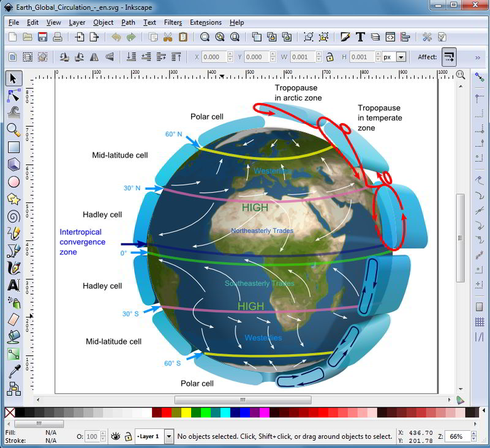Select the Text tool in the toolbox
The height and width of the screenshot is (448, 490).
pos(12,284)
